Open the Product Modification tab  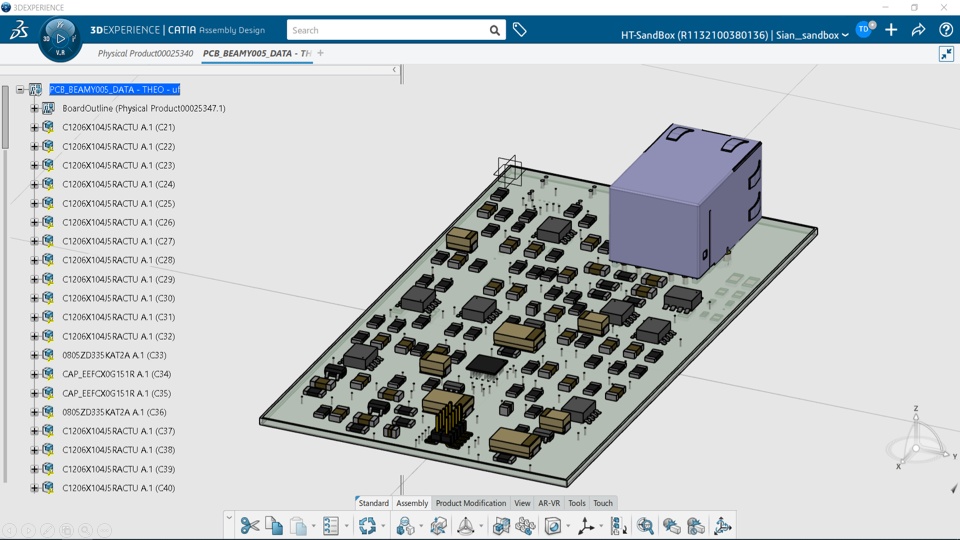coord(471,503)
